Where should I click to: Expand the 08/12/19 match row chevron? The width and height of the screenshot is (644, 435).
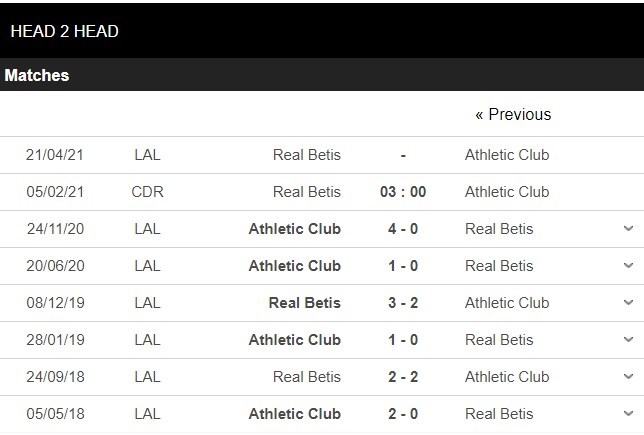628,303
